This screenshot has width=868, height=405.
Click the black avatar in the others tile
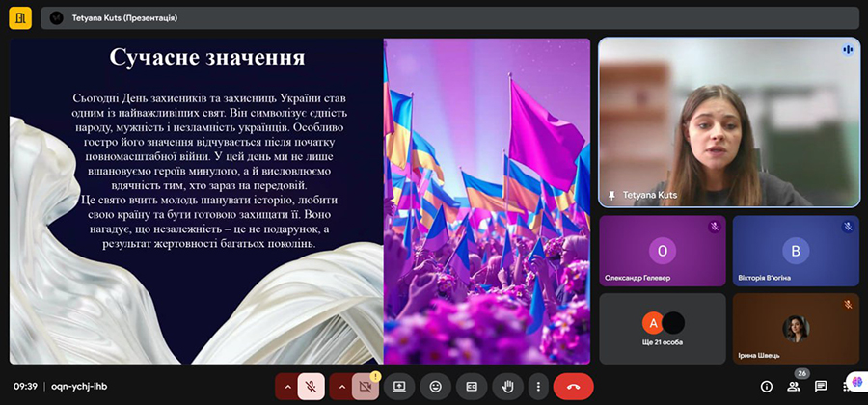pyautogui.click(x=673, y=323)
